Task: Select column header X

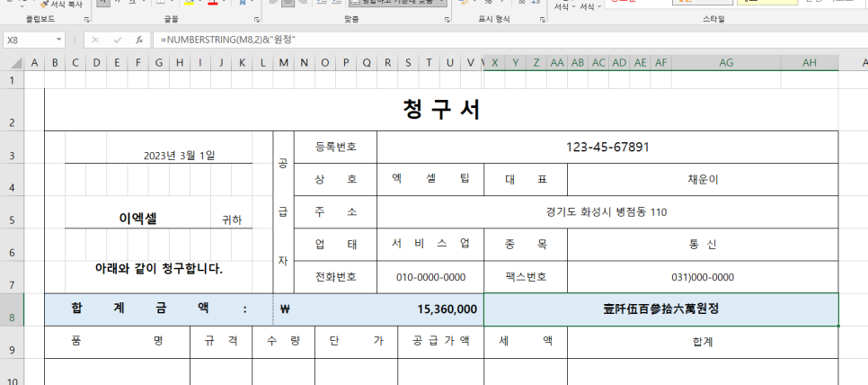Action: coord(494,63)
